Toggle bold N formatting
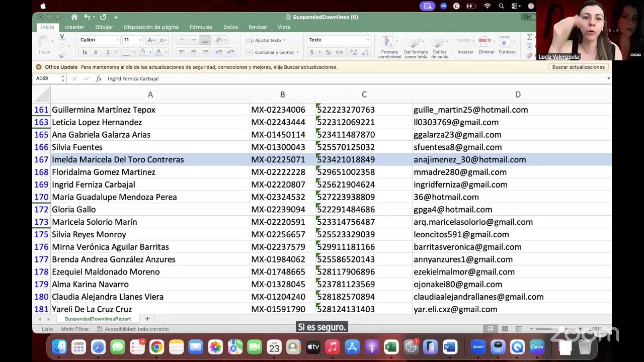This screenshot has height=362, width=644. click(85, 52)
